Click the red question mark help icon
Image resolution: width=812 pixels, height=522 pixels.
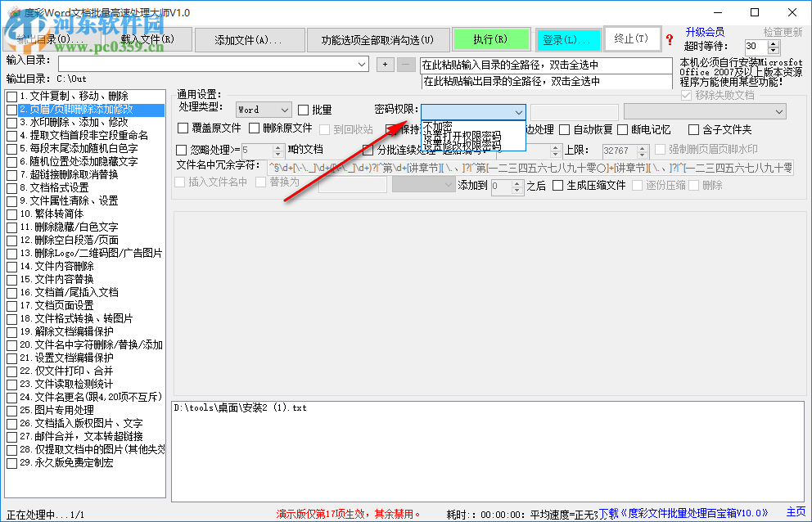(x=670, y=38)
